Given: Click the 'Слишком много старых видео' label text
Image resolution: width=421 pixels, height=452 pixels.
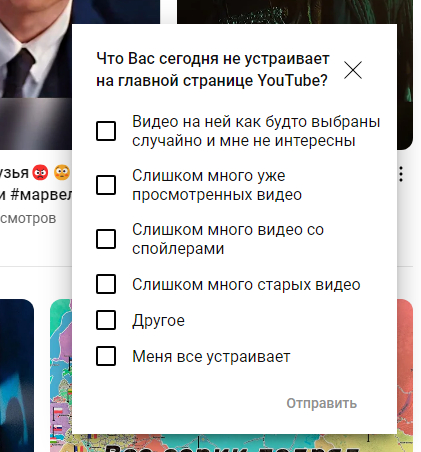Looking at the screenshot, I should (x=246, y=285).
